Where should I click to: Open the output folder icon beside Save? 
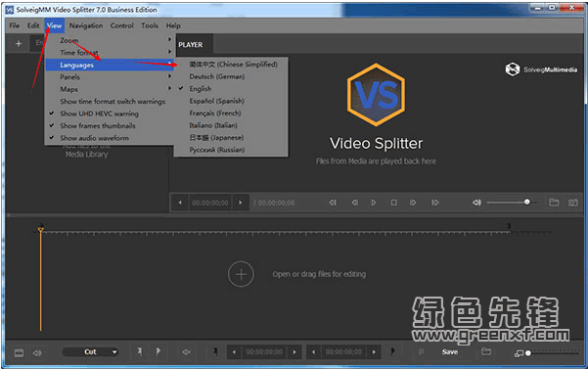point(486,351)
